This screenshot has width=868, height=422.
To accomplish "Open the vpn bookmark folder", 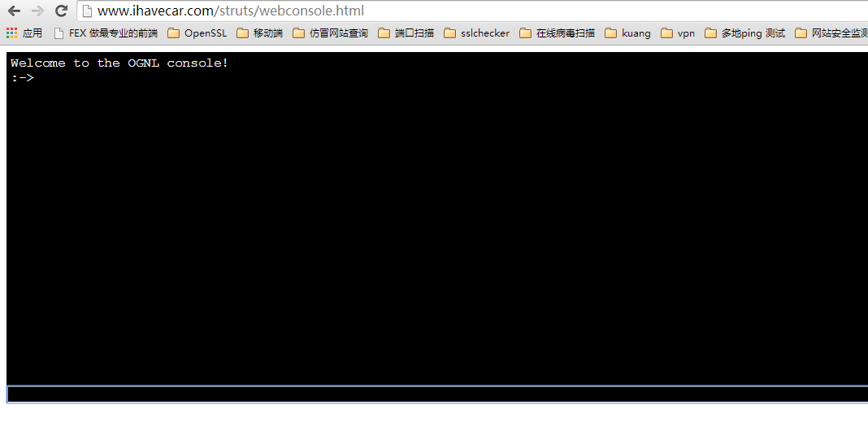I will point(678,33).
